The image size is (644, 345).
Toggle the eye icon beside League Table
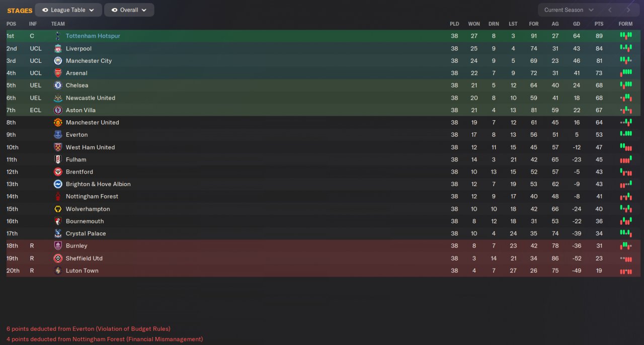point(45,10)
